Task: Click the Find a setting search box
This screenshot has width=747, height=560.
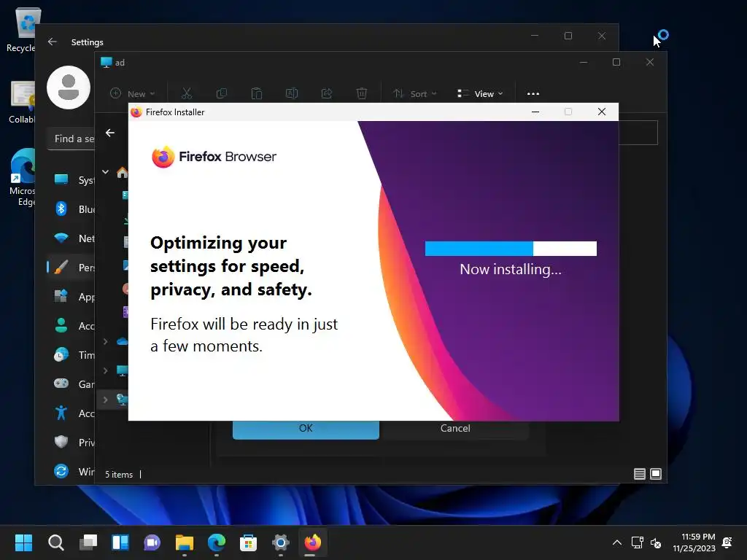Action: [71, 139]
